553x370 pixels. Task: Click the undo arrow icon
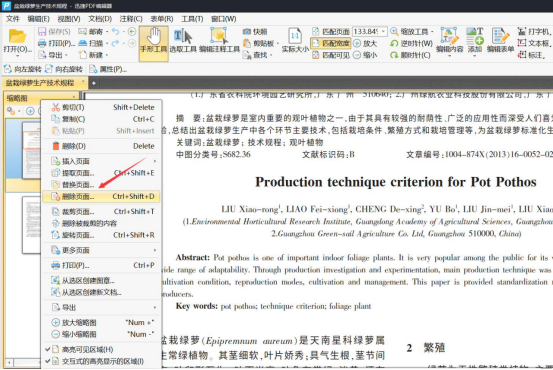[115, 32]
